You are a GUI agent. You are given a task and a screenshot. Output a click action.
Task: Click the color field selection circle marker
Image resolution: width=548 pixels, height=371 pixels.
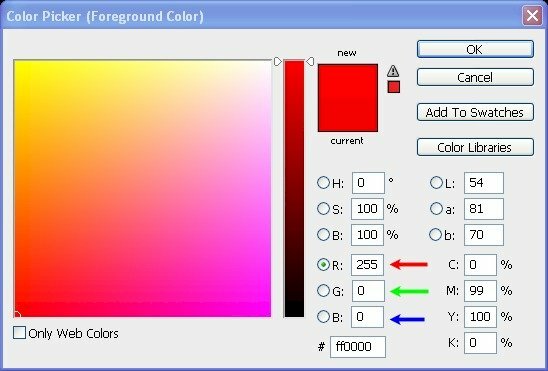[x=16, y=315]
